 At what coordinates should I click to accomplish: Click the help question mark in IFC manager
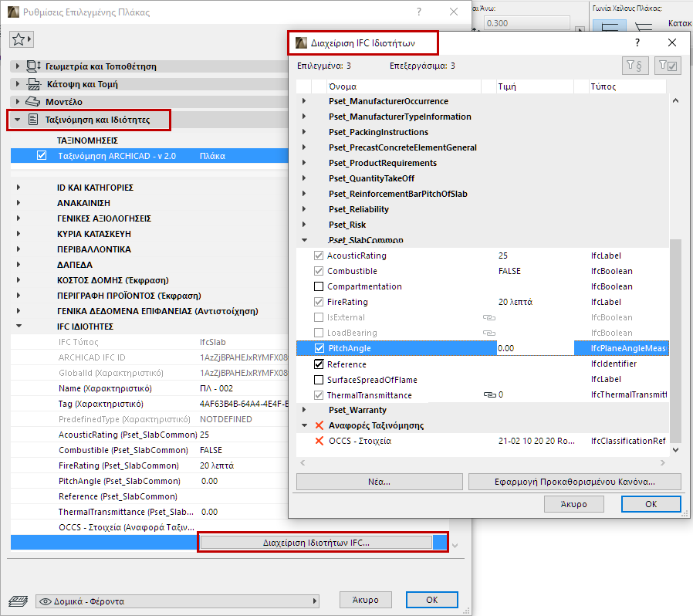637,42
